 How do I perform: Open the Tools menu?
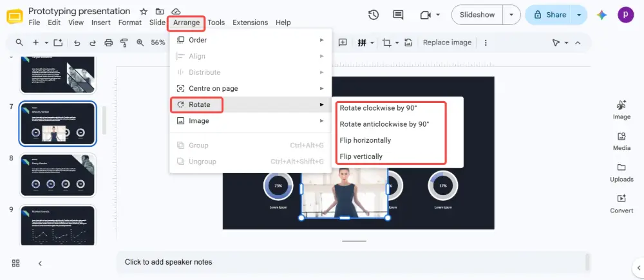pyautogui.click(x=216, y=23)
